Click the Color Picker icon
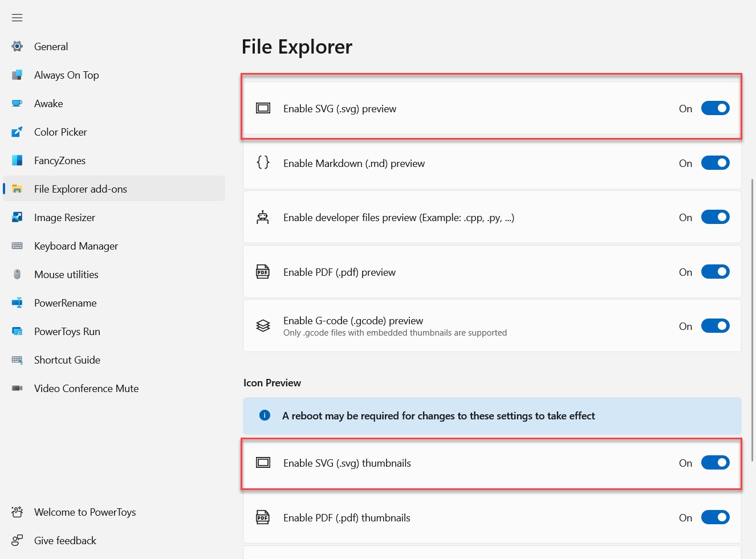This screenshot has width=756, height=559. coord(17,132)
